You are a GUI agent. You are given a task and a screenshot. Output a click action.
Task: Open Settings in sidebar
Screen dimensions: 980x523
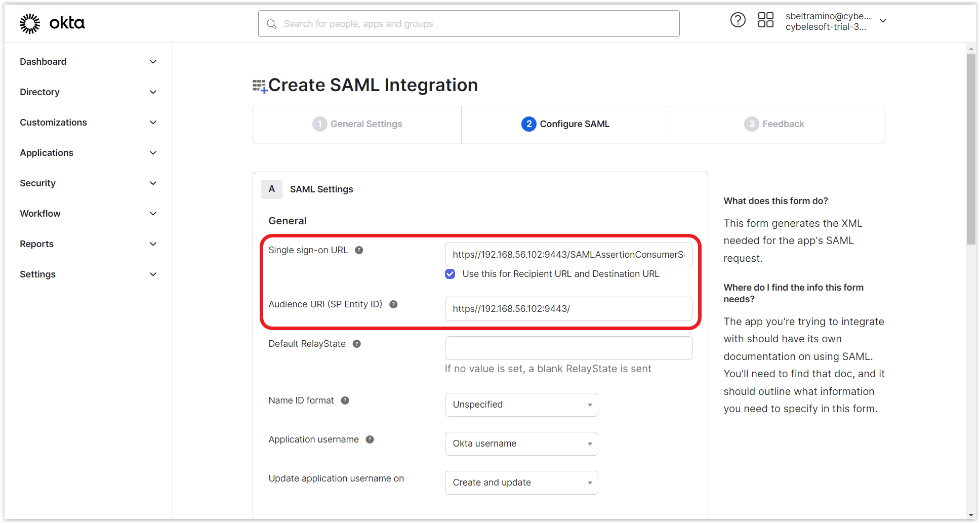tap(37, 274)
